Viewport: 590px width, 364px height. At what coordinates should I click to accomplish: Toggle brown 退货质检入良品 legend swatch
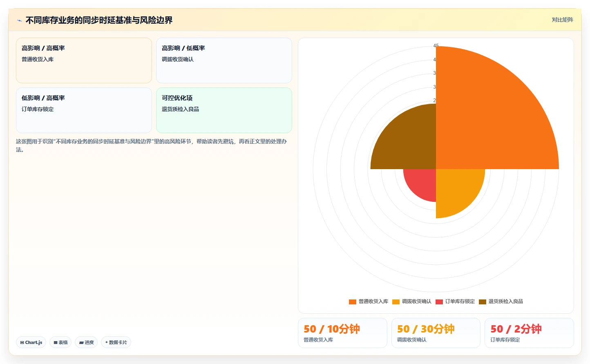483,302
